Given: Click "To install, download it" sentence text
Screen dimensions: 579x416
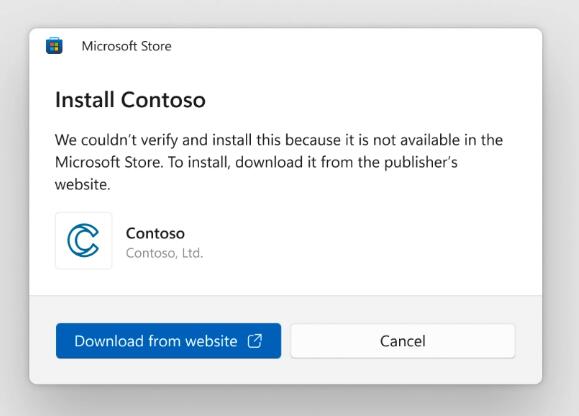Looking at the screenshot, I should 236,162.
